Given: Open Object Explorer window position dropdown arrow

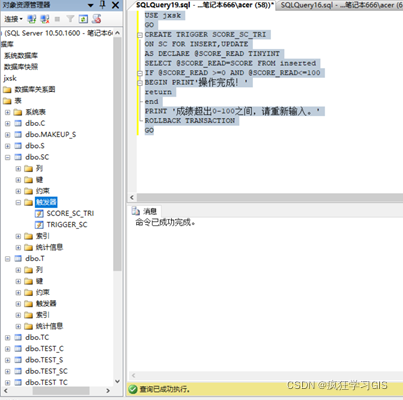Looking at the screenshot, I should click(91, 5).
